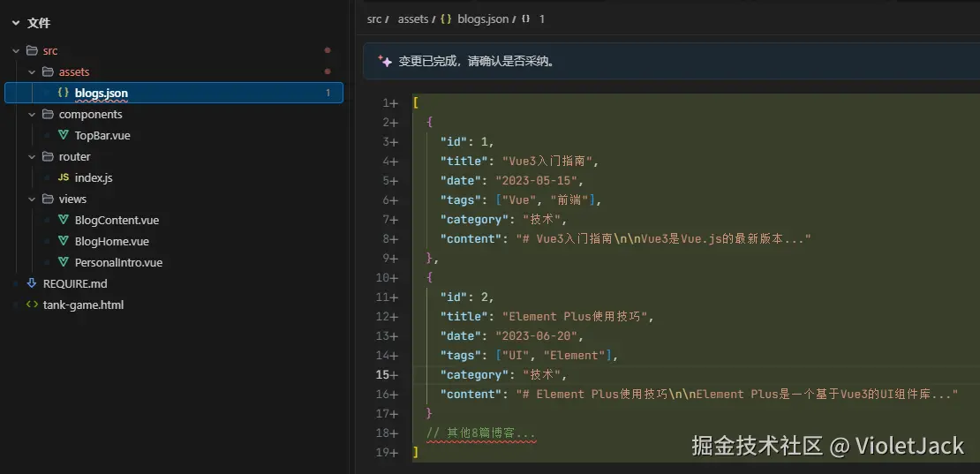The image size is (980, 474).
Task: Collapse the components folder chevron
Action: [x=32, y=114]
